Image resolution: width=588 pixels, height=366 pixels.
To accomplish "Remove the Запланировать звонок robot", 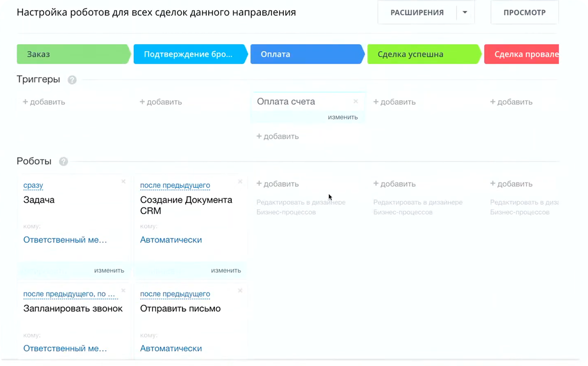I will point(123,290).
